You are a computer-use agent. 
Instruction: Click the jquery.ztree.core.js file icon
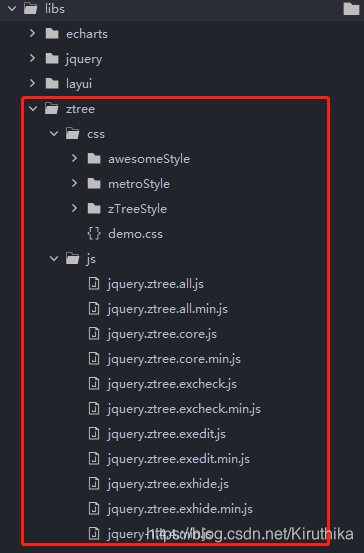coord(94,334)
